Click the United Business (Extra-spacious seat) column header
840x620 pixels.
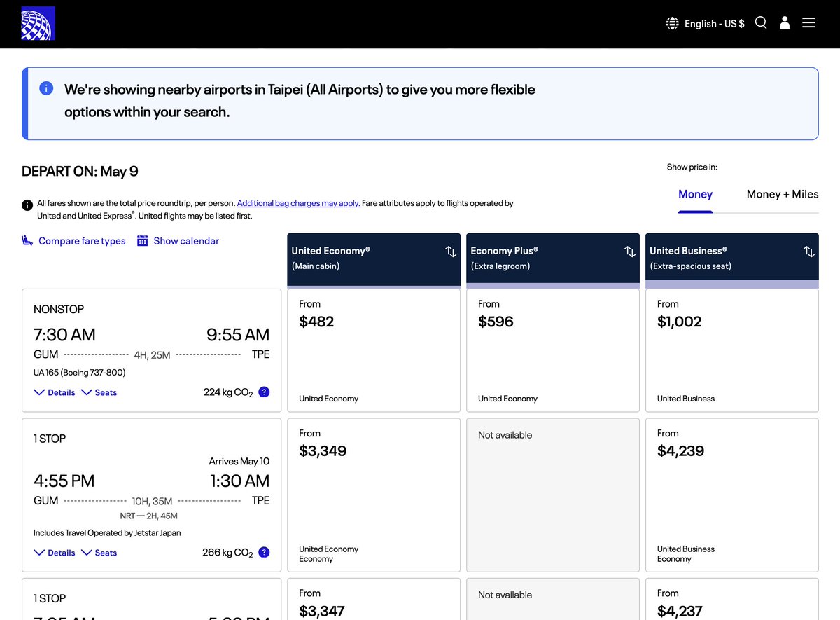[732, 259]
